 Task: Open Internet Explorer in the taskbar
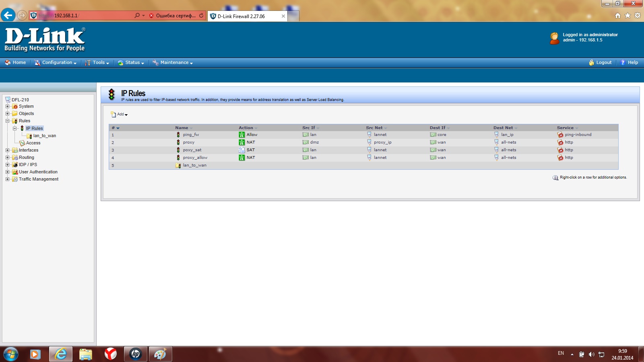point(61,354)
